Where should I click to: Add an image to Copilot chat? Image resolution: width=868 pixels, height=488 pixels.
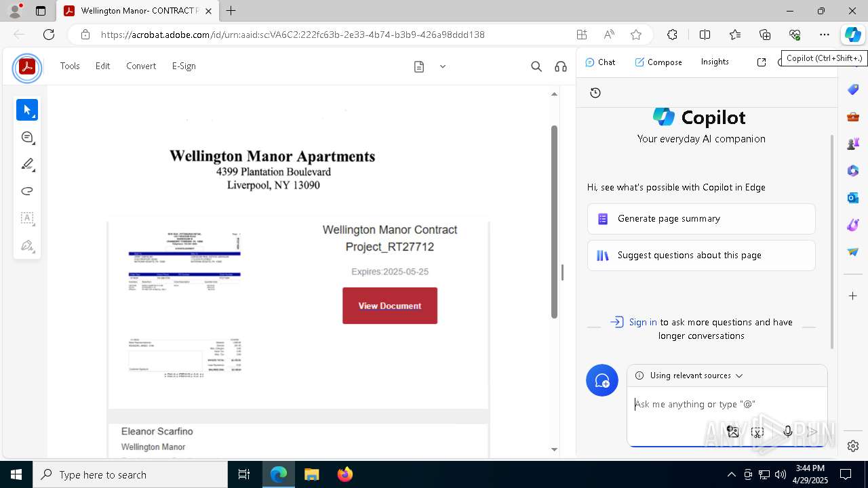point(732,432)
